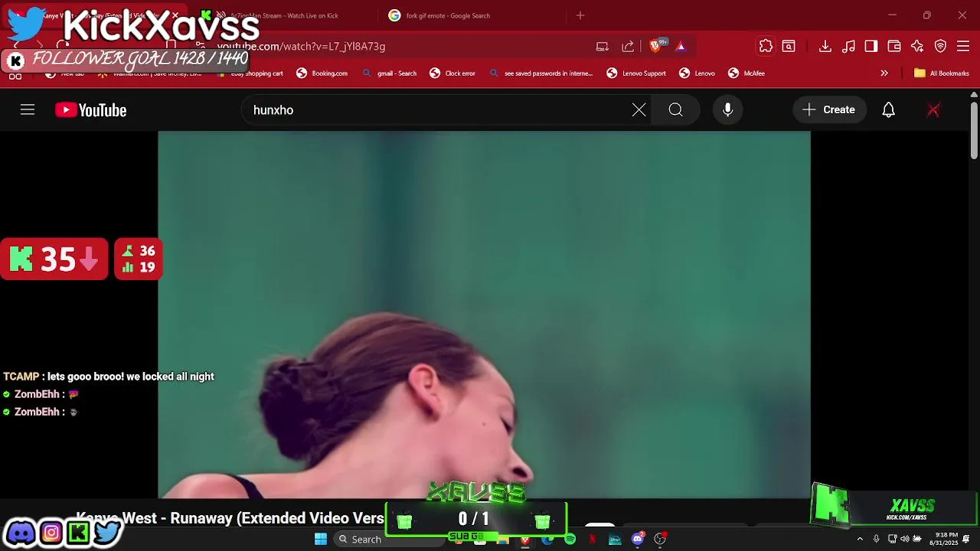The height and width of the screenshot is (551, 980).
Task: Click the browser extensions puzzle icon
Action: [x=766, y=47]
